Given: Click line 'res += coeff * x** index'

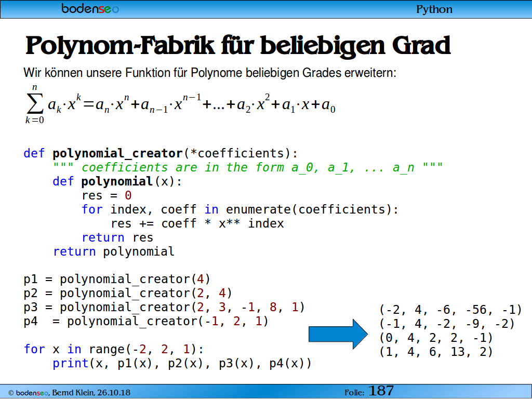Looking at the screenshot, I should coord(197,223).
